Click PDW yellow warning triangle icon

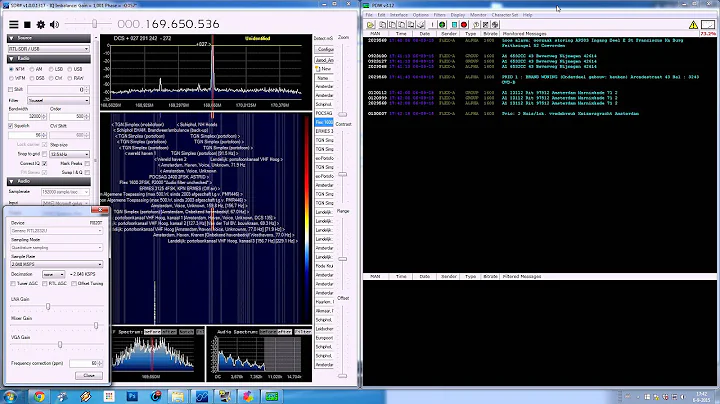click(693, 25)
